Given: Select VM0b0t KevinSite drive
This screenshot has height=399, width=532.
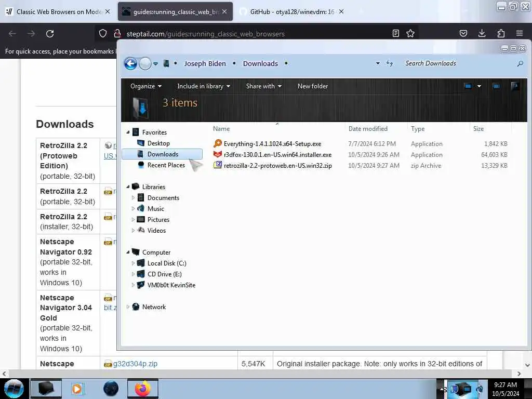Looking at the screenshot, I should click(171, 285).
